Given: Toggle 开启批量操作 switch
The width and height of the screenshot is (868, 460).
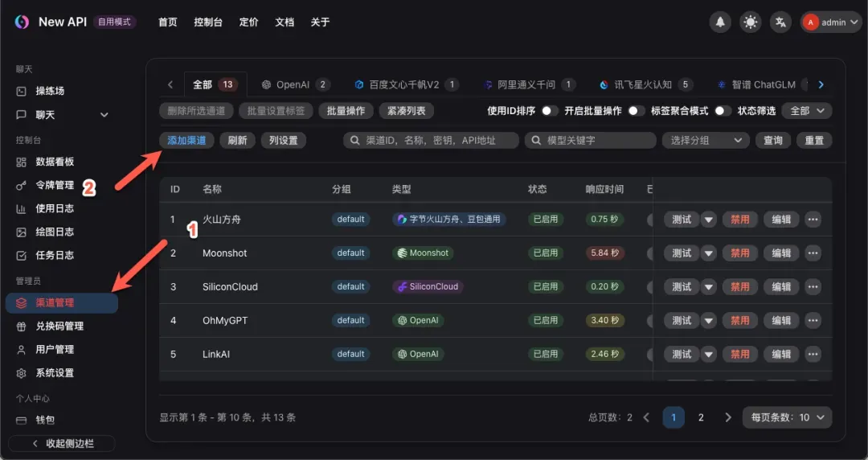Looking at the screenshot, I should 637,111.
